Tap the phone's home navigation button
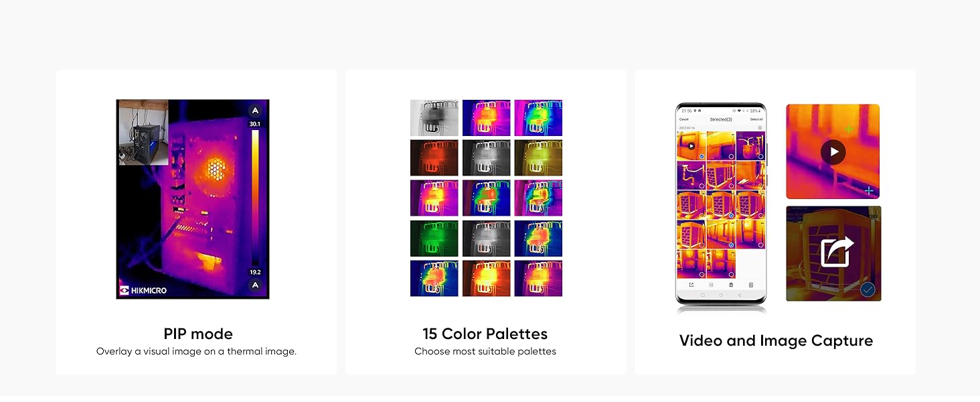The height and width of the screenshot is (402, 980). point(721,295)
